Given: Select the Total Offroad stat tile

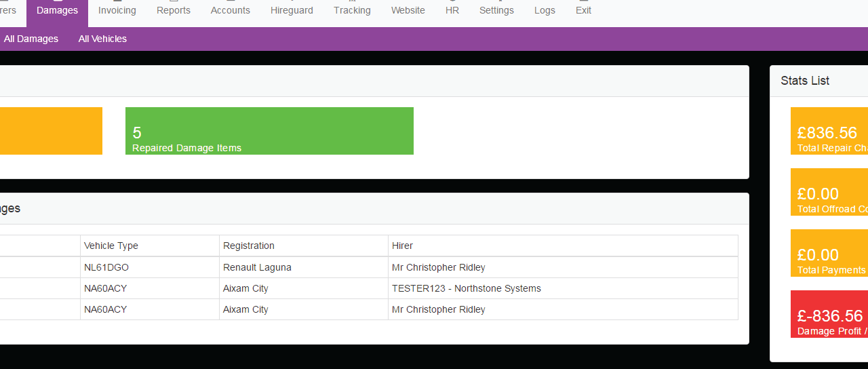Looking at the screenshot, I should (x=829, y=192).
